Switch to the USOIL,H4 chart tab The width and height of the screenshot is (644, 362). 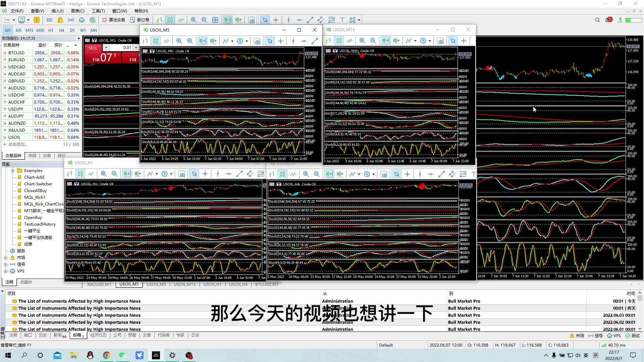238,285
